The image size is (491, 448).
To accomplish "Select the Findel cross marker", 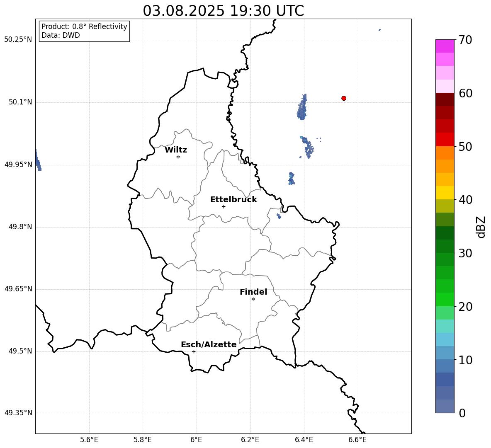I will (x=253, y=299).
